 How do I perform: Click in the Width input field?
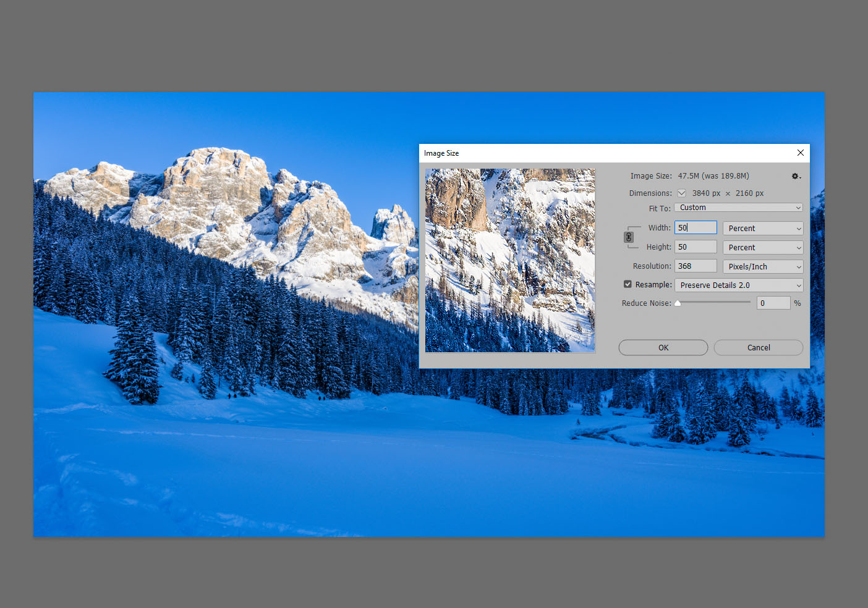696,227
